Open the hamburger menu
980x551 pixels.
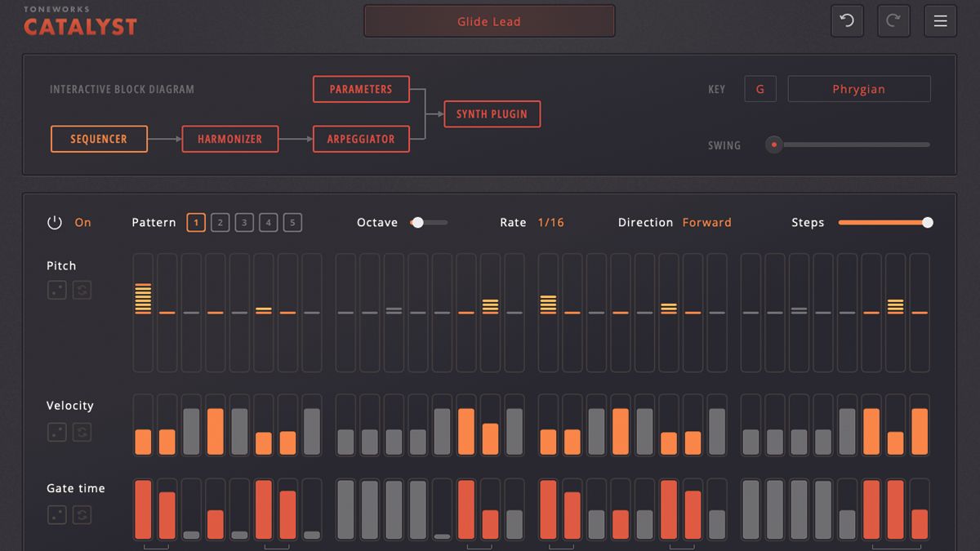click(x=940, y=20)
